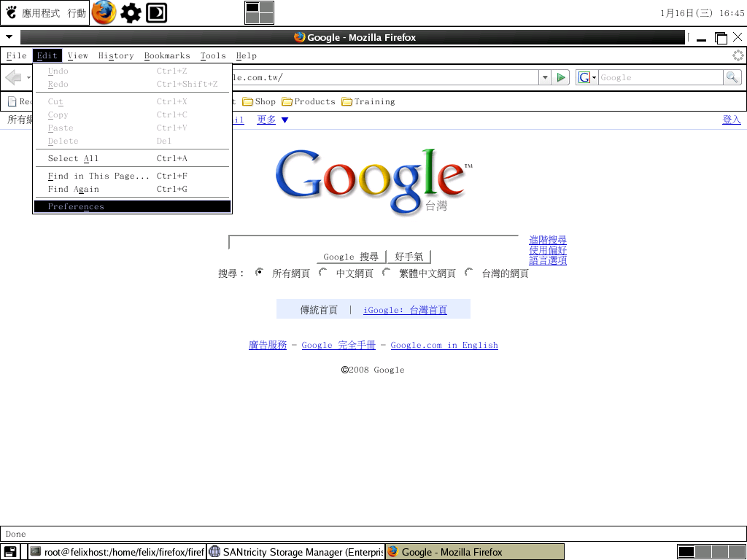The height and width of the screenshot is (560, 747).
Task: Click the green Go arrow button
Action: (x=561, y=77)
